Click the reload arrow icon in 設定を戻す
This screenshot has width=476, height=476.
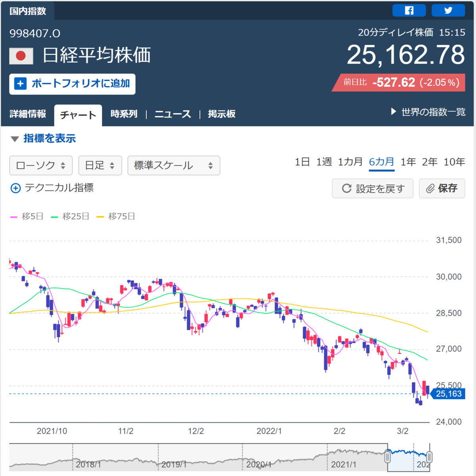tap(347, 188)
